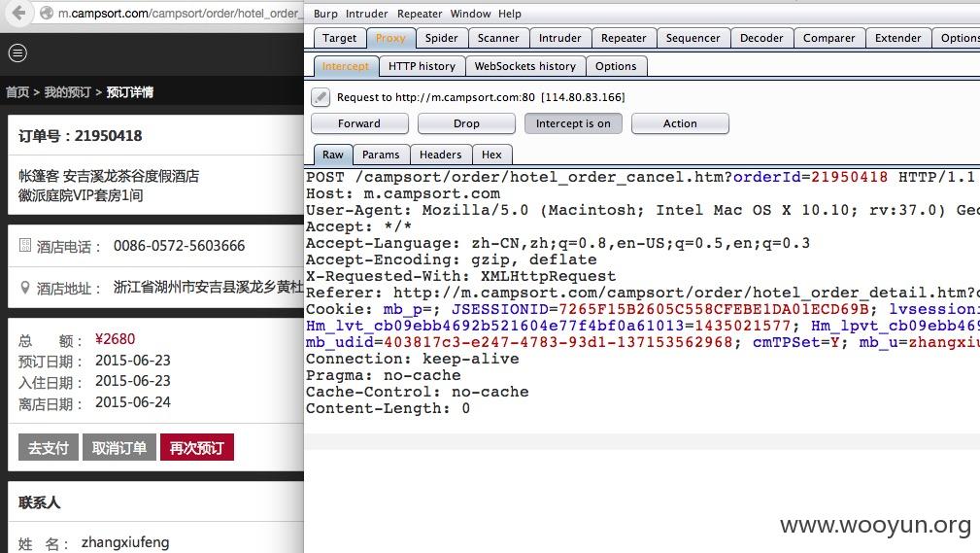Click the Host: m.campsort.com header line

click(403, 193)
